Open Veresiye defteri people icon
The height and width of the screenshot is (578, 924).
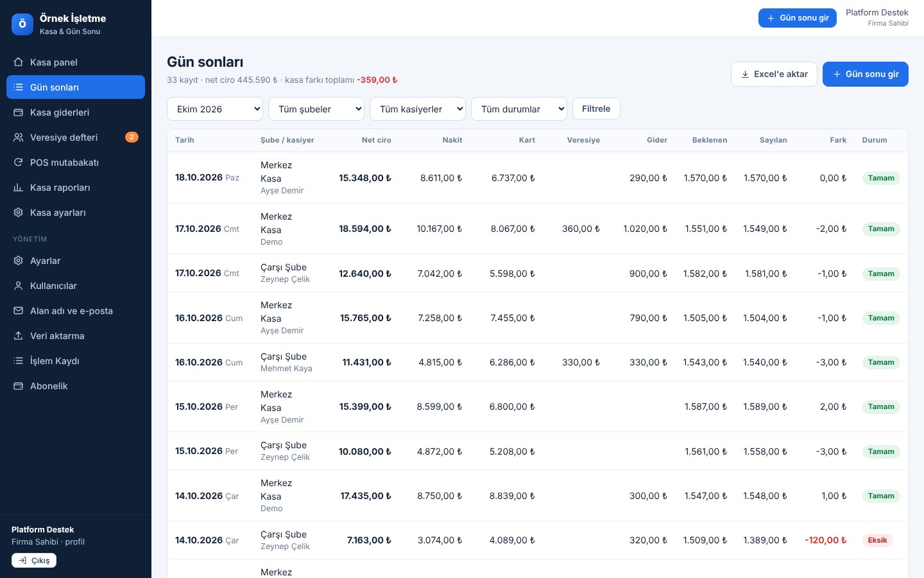pyautogui.click(x=19, y=137)
